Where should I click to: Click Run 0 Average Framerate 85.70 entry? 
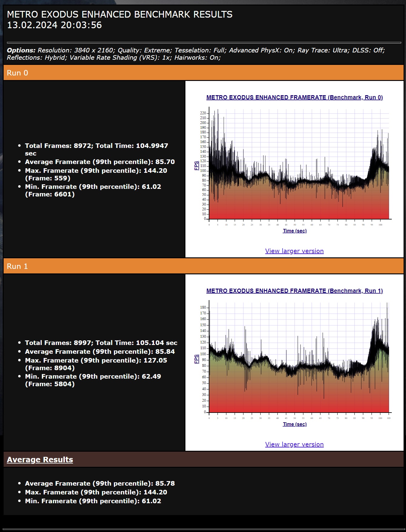coord(100,162)
